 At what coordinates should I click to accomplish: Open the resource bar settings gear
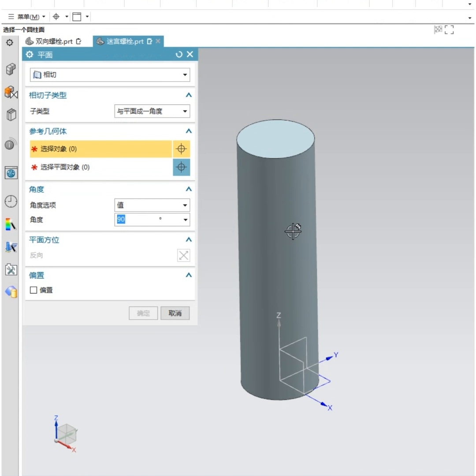click(10, 42)
